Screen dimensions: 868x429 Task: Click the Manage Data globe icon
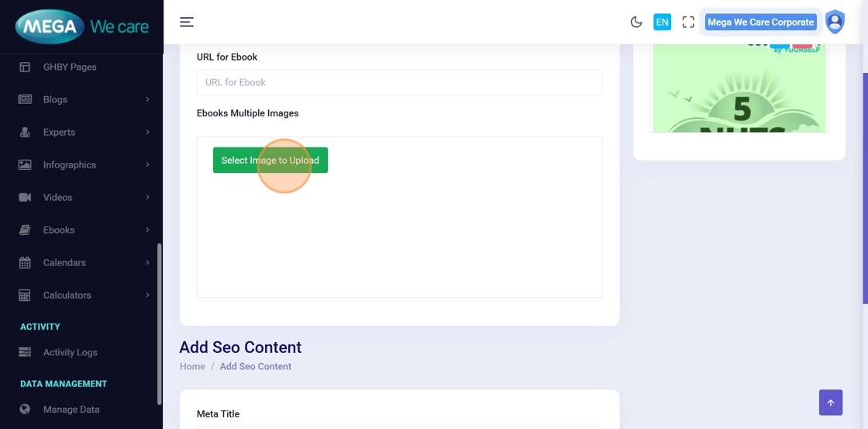(25, 409)
